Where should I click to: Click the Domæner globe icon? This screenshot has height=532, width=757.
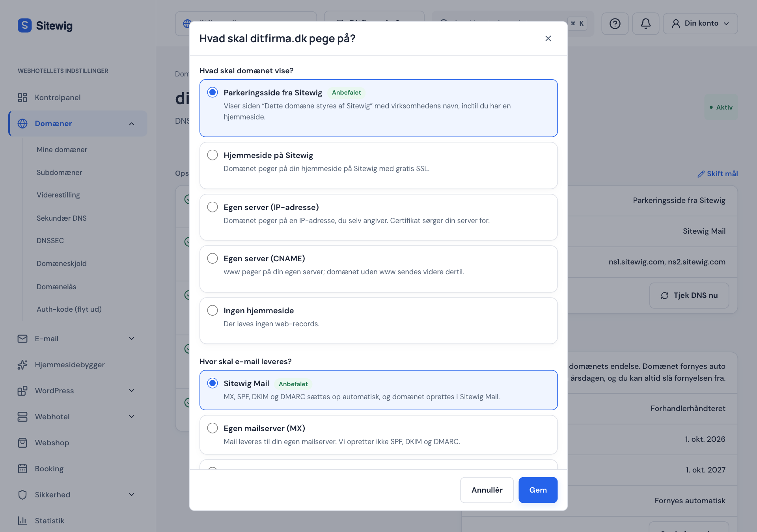coord(22,123)
